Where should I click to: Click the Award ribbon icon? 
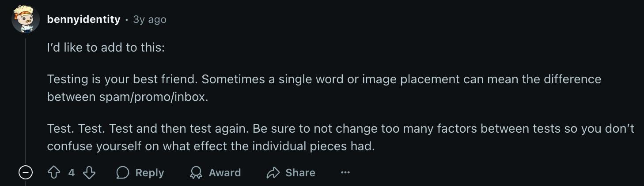click(x=196, y=173)
